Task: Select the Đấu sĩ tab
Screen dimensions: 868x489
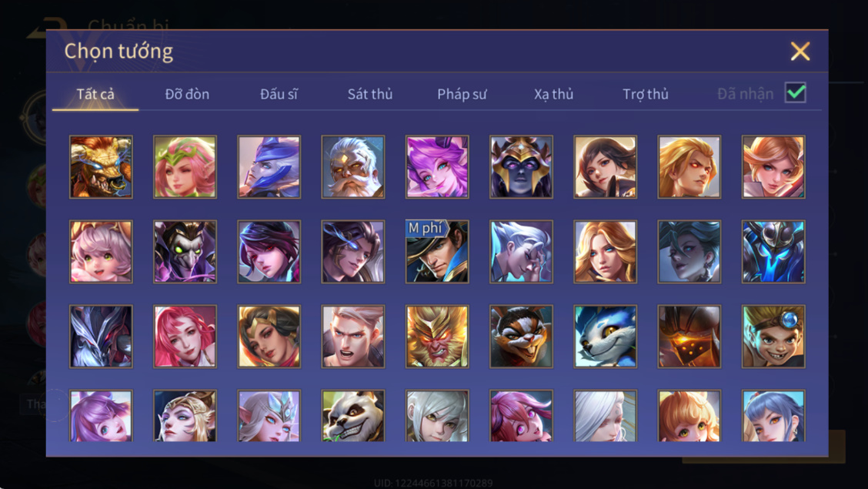Action: (279, 94)
